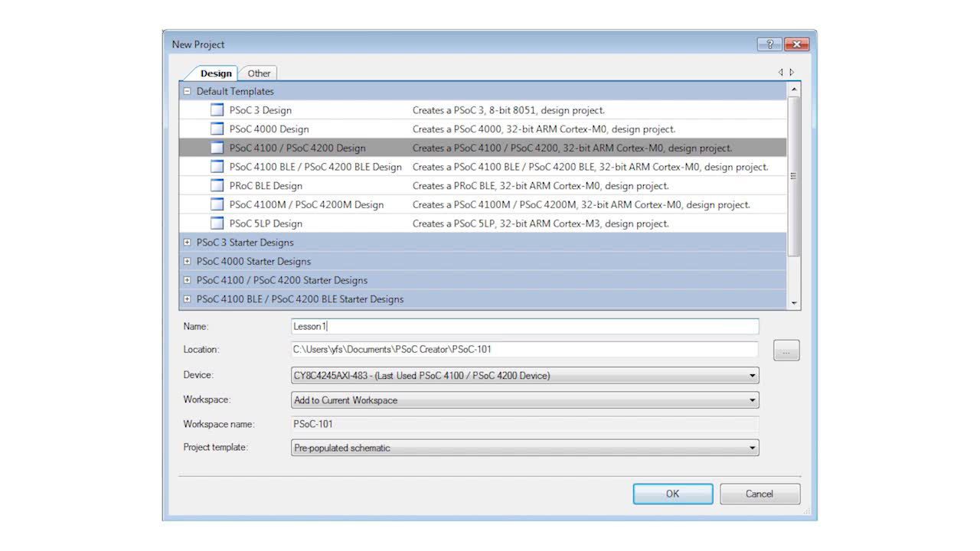The height and width of the screenshot is (551, 980).
Task: Confirm with the OK button
Action: point(672,494)
